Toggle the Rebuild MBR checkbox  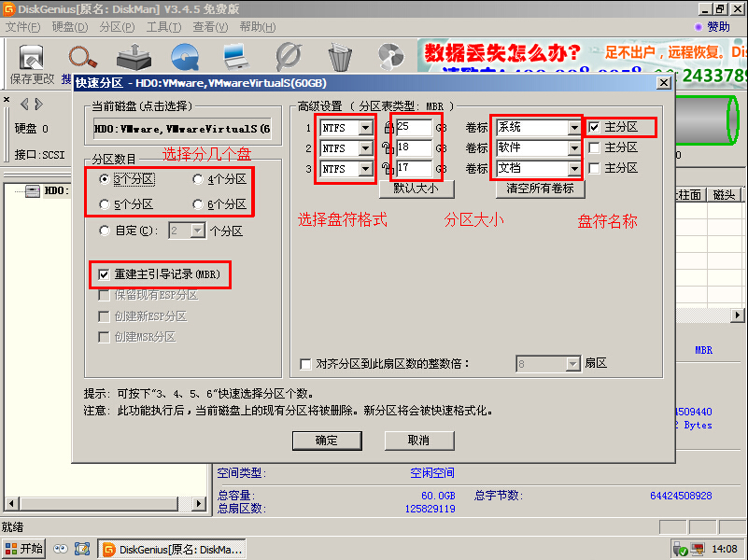104,274
